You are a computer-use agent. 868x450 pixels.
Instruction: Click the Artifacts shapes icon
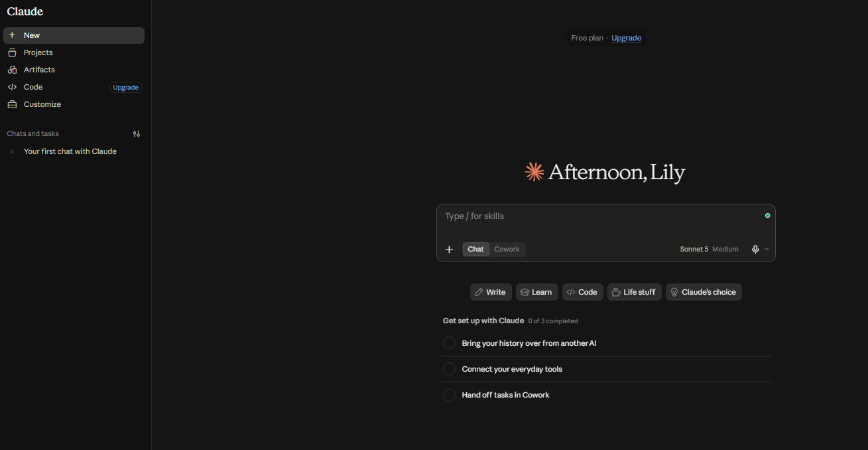[x=12, y=70]
